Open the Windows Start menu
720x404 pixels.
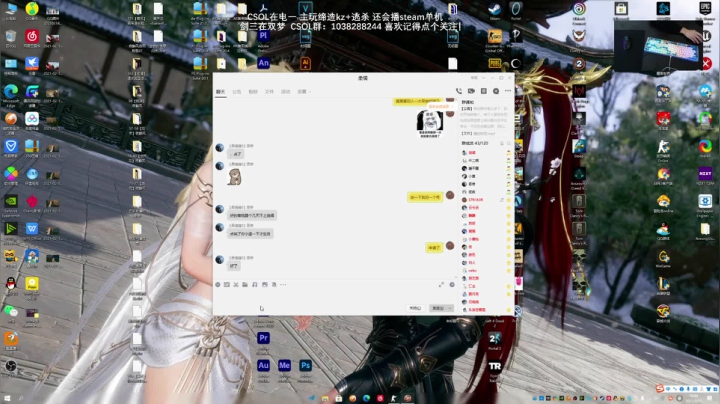[x=7, y=398]
